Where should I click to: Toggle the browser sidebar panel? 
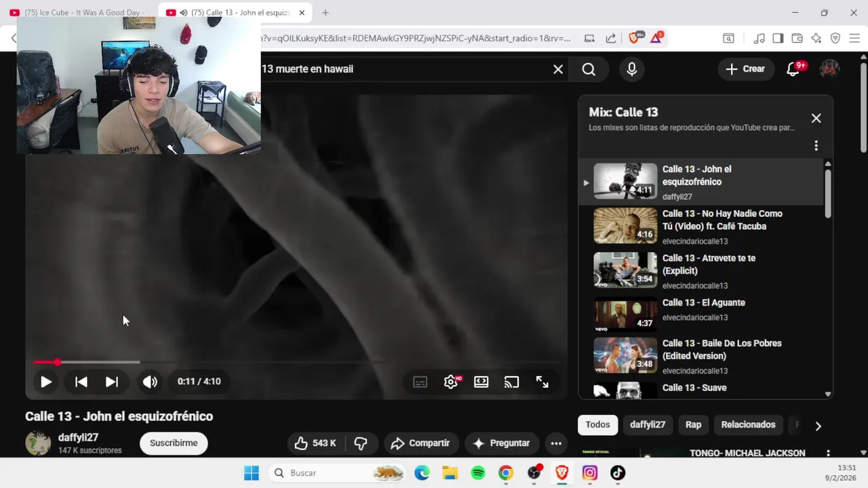(x=778, y=39)
